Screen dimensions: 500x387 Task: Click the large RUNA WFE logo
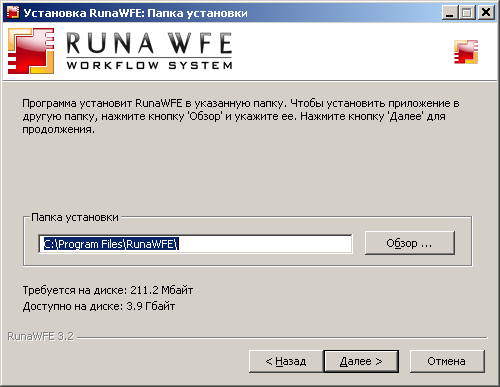point(120,51)
